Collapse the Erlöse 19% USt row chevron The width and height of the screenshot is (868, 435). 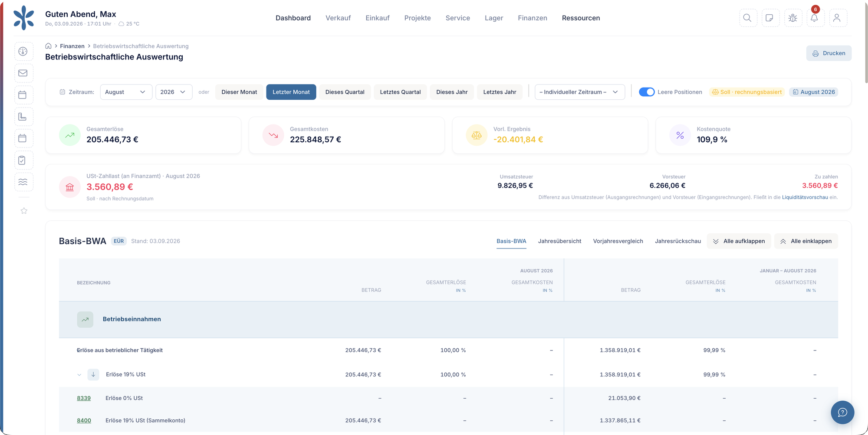coord(79,375)
